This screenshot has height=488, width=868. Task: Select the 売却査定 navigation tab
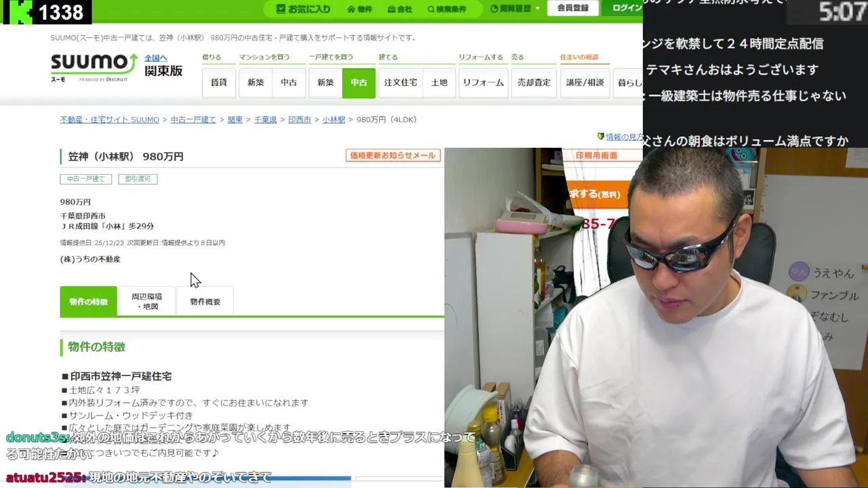click(534, 83)
